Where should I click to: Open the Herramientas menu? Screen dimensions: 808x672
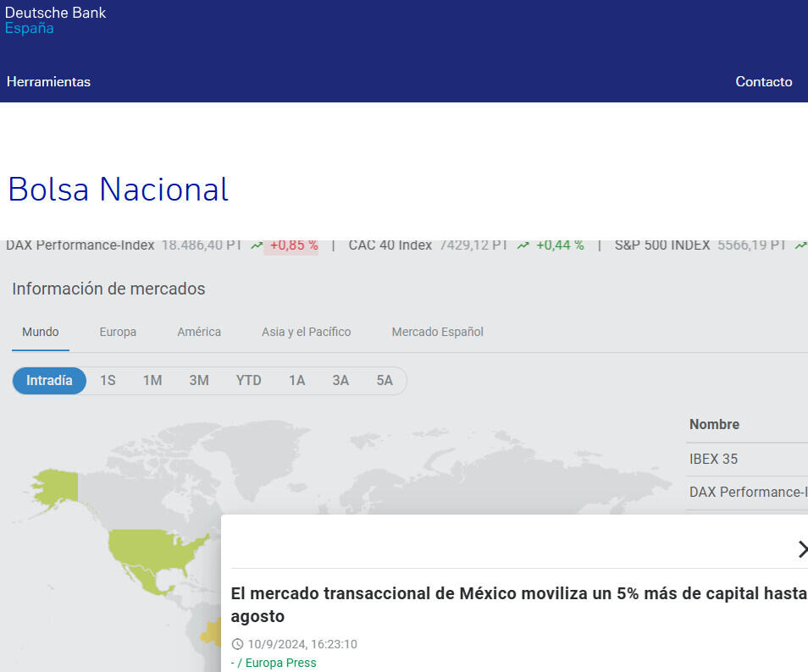pos(48,82)
